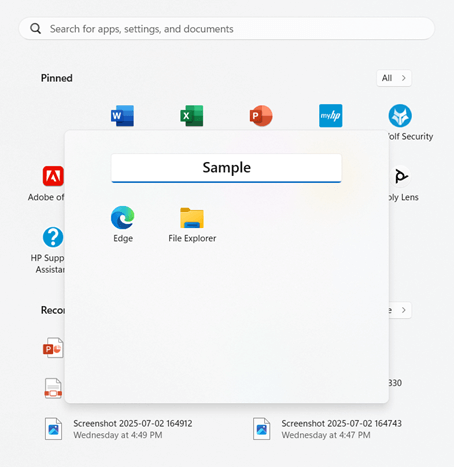
Task: Open the recommended PowerPoint file icon
Action: pos(53,348)
